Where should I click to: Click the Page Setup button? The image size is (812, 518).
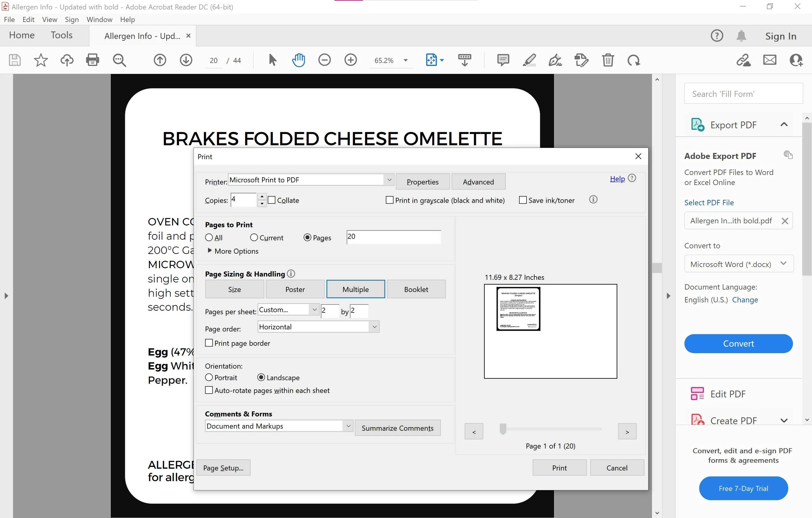pyautogui.click(x=223, y=468)
